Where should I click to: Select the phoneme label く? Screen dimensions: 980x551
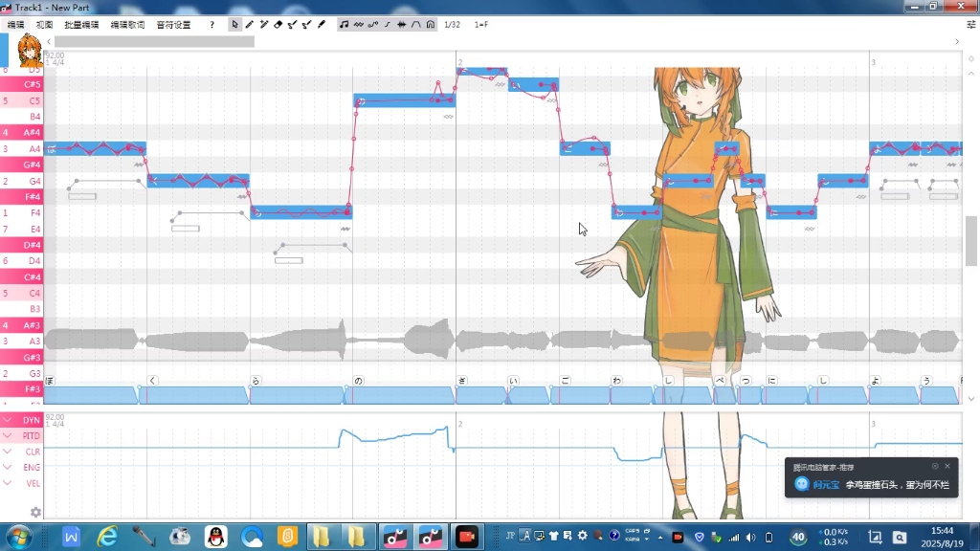click(x=152, y=381)
